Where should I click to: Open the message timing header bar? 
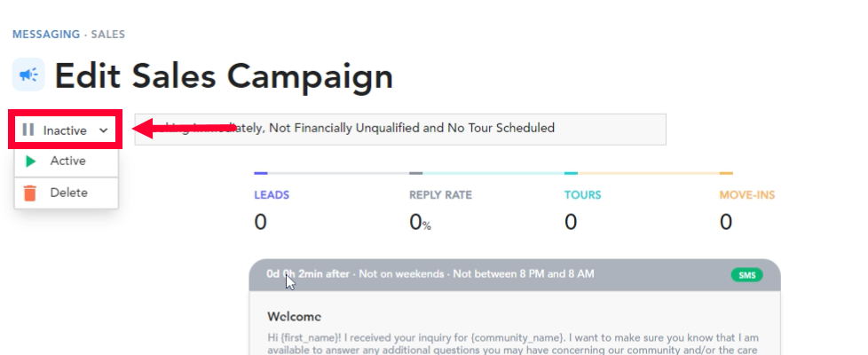click(x=515, y=275)
